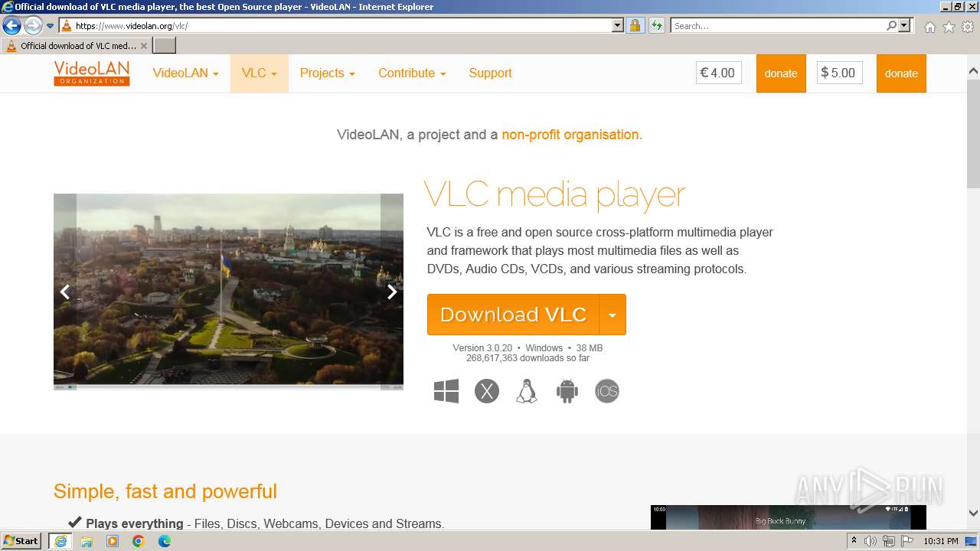Click the address bar URL field
The height and width of the screenshot is (551, 980).
tap(335, 25)
